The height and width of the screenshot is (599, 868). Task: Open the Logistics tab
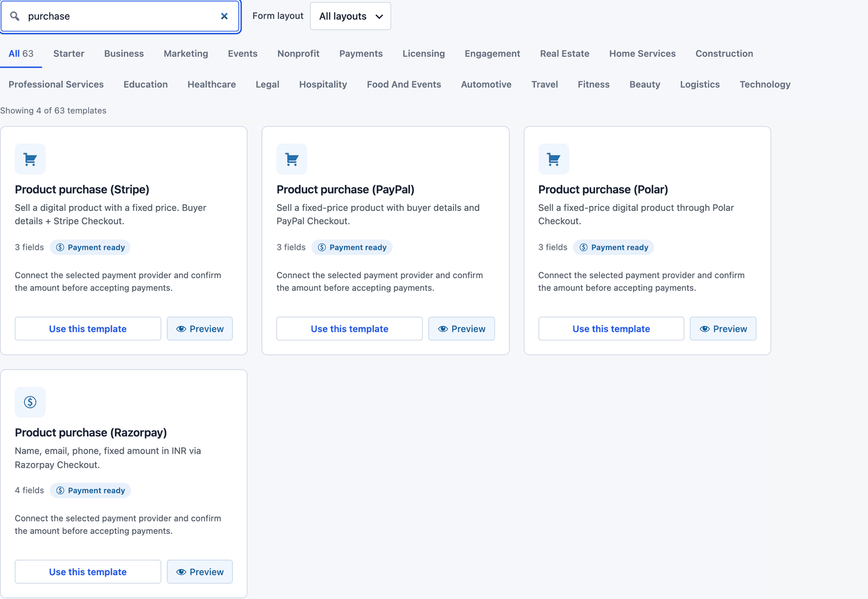click(700, 85)
